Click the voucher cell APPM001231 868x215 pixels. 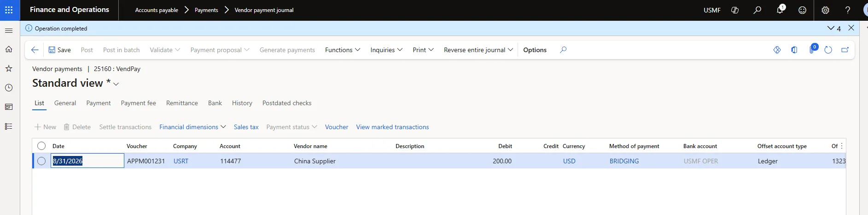point(146,161)
